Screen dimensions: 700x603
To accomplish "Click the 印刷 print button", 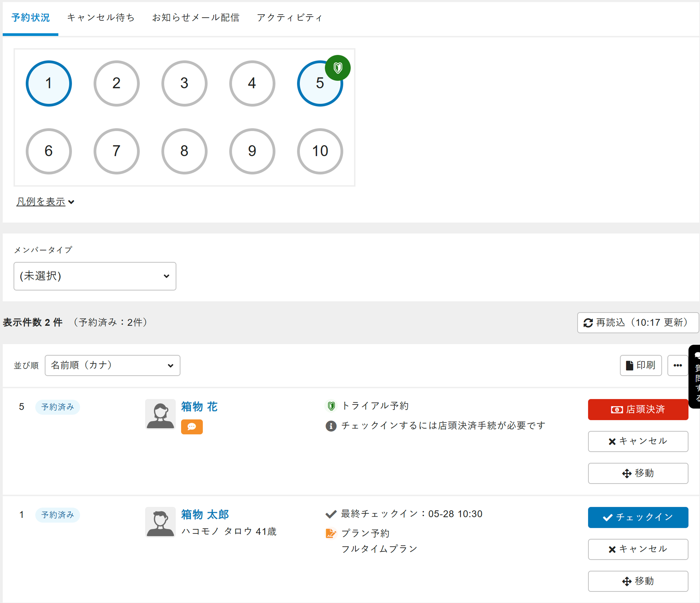I will click(641, 365).
